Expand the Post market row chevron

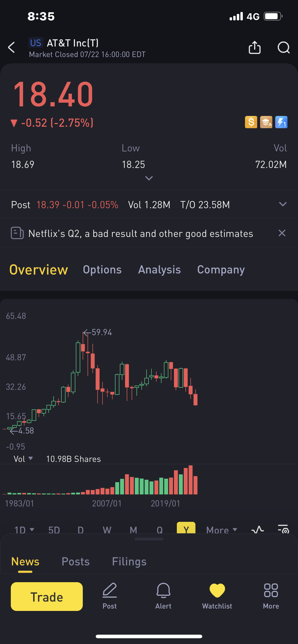pos(283,204)
